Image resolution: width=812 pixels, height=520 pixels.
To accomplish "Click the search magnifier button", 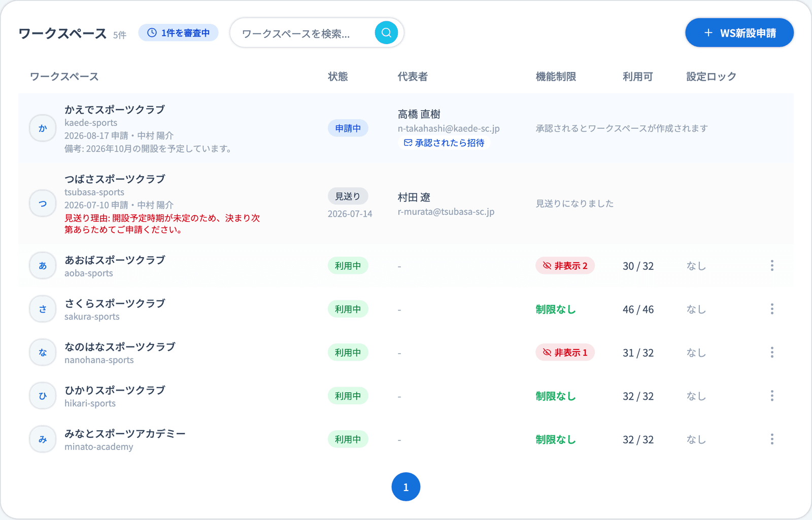I will 386,33.
